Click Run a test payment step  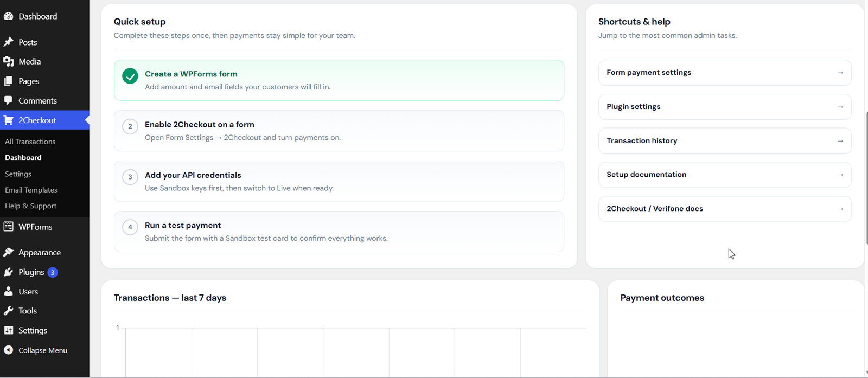point(339,232)
